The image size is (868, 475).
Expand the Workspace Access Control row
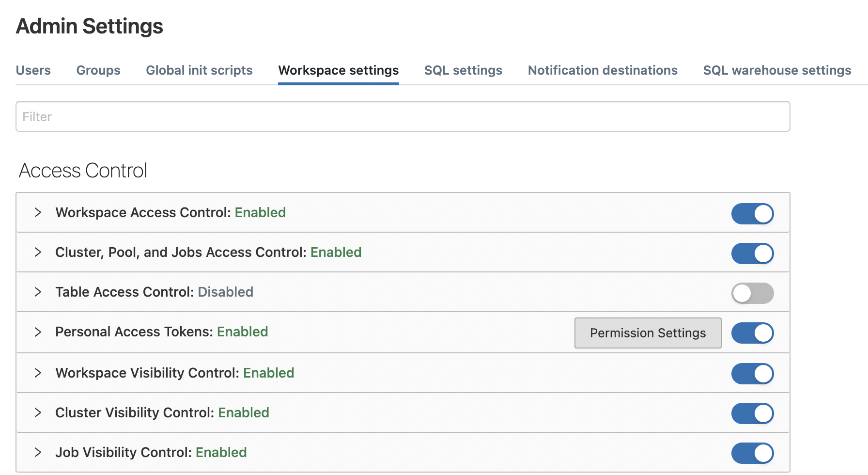tap(38, 213)
